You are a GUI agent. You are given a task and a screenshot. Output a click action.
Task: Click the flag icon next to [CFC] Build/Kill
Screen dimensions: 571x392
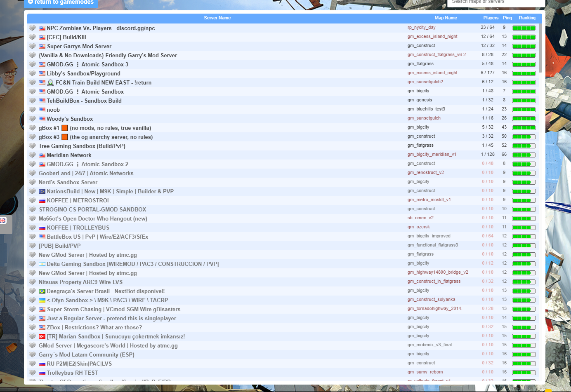(42, 38)
